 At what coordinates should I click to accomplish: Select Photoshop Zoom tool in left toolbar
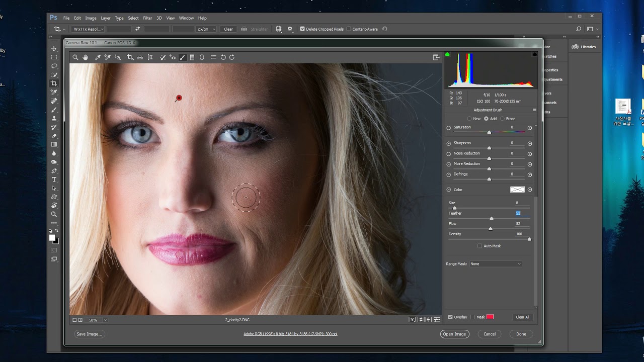click(54, 214)
